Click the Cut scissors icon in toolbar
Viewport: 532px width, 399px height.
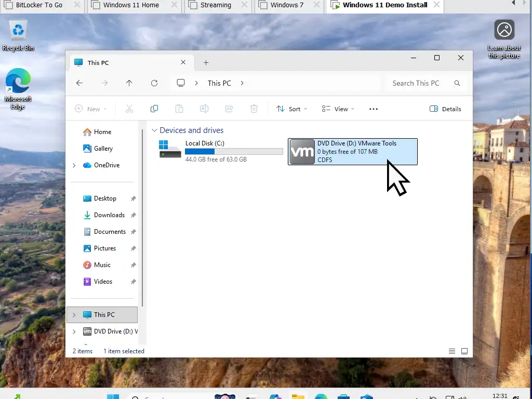click(129, 109)
